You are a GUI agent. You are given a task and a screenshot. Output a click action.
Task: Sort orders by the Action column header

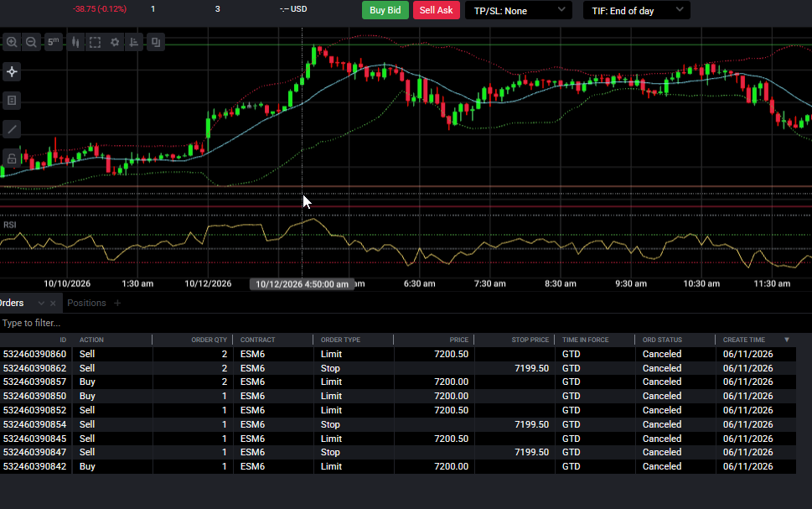(91, 340)
